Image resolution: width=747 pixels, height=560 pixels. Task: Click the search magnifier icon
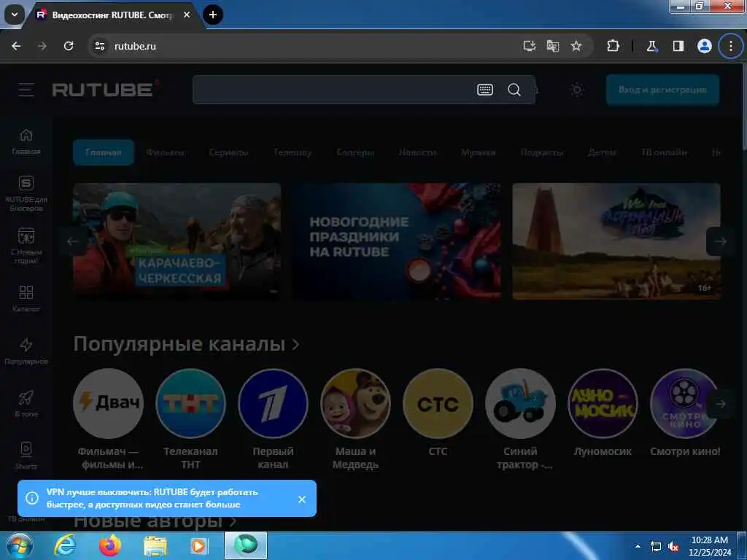click(514, 90)
